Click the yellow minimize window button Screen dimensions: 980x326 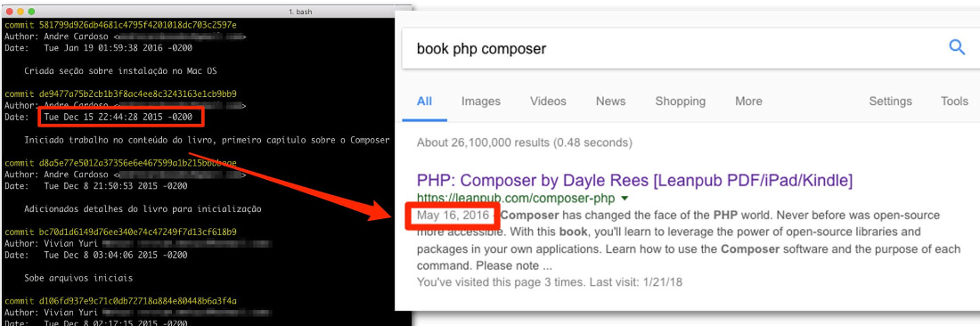[20, 12]
